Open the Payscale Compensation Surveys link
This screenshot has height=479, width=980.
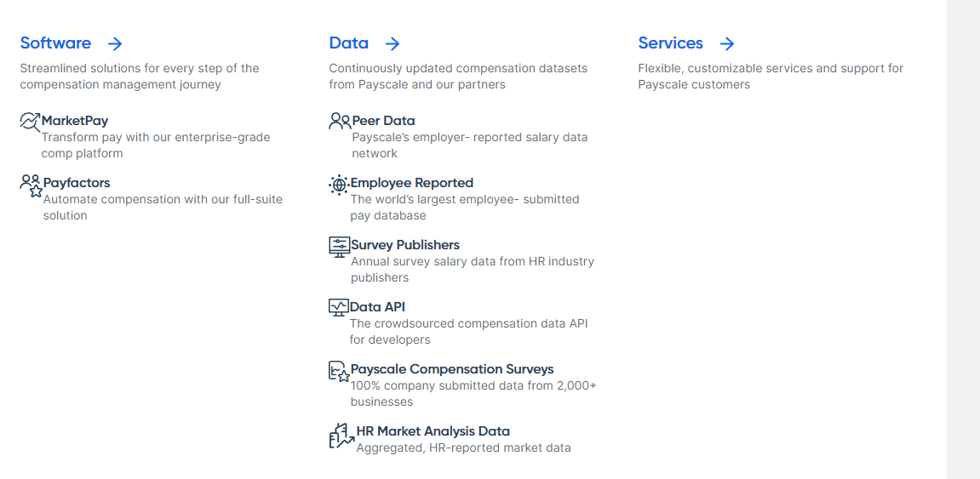(452, 369)
